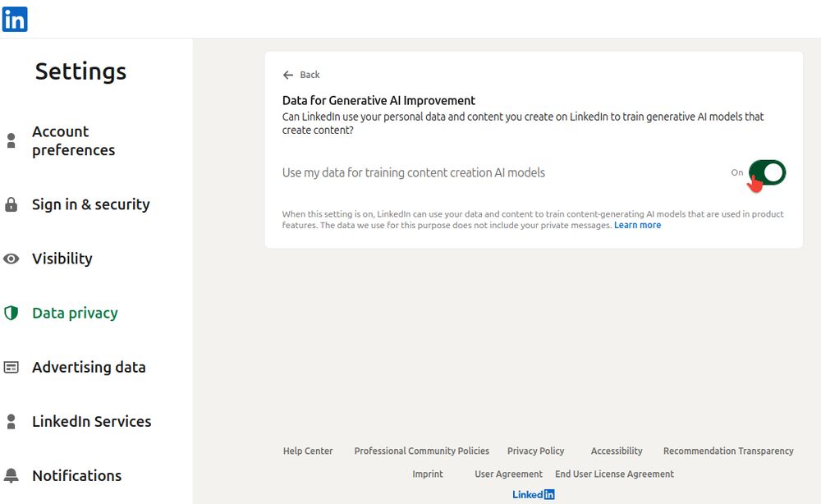Open the End User License Agreement
The height and width of the screenshot is (504, 821).
tap(614, 474)
